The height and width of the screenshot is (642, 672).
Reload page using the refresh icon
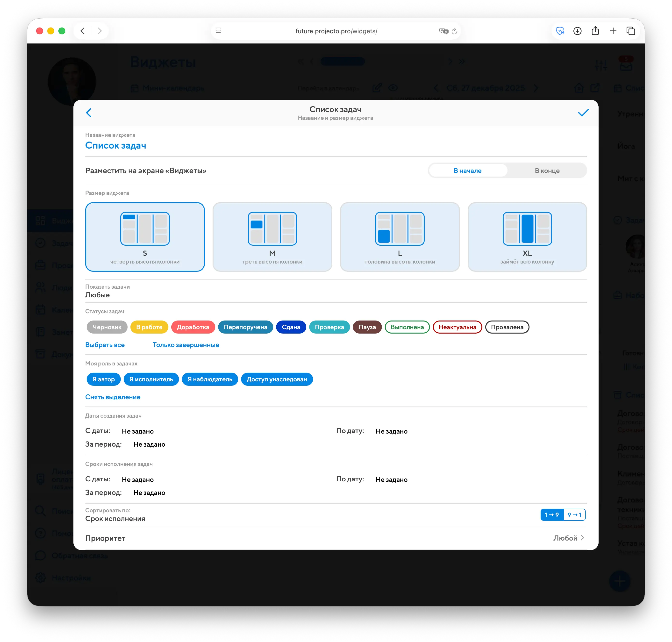454,31
